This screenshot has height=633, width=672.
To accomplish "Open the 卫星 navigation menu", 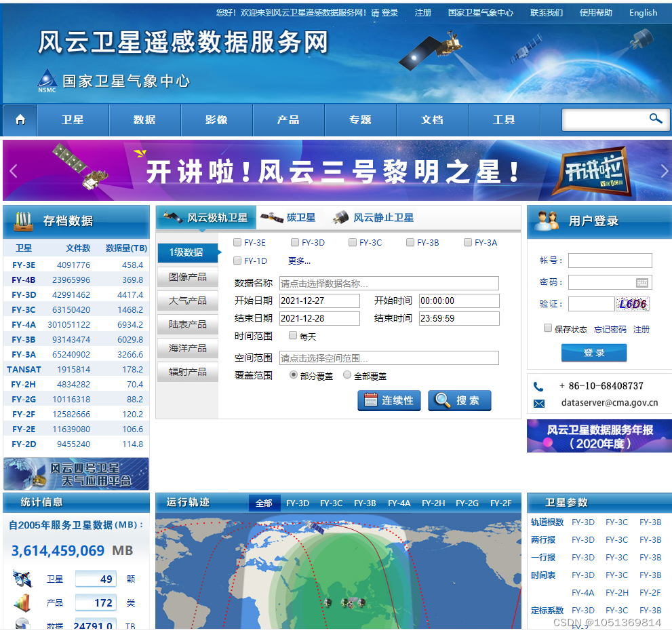I will tap(73, 120).
